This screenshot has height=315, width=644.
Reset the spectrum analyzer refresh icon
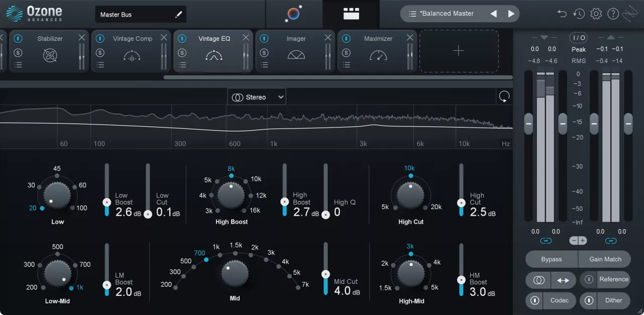pyautogui.click(x=504, y=97)
